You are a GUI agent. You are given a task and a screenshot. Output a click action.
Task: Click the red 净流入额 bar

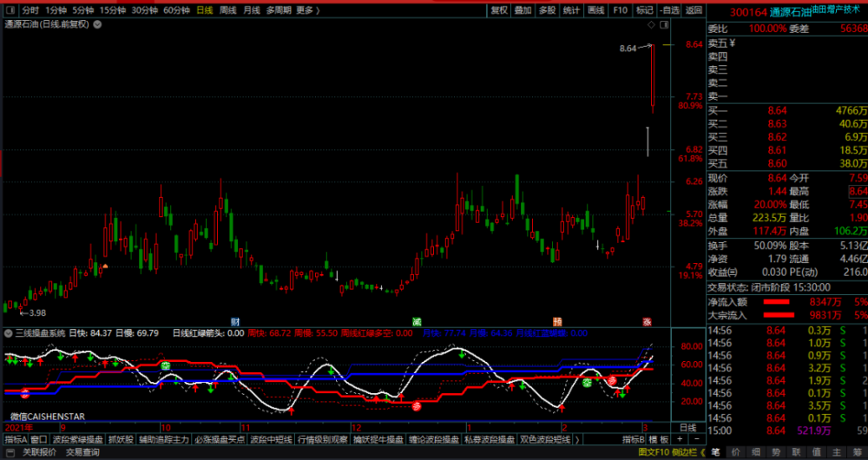click(x=789, y=301)
